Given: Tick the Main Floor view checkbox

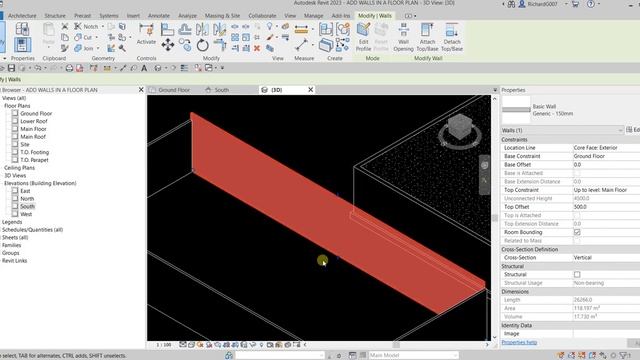Looking at the screenshot, I should tap(15, 129).
